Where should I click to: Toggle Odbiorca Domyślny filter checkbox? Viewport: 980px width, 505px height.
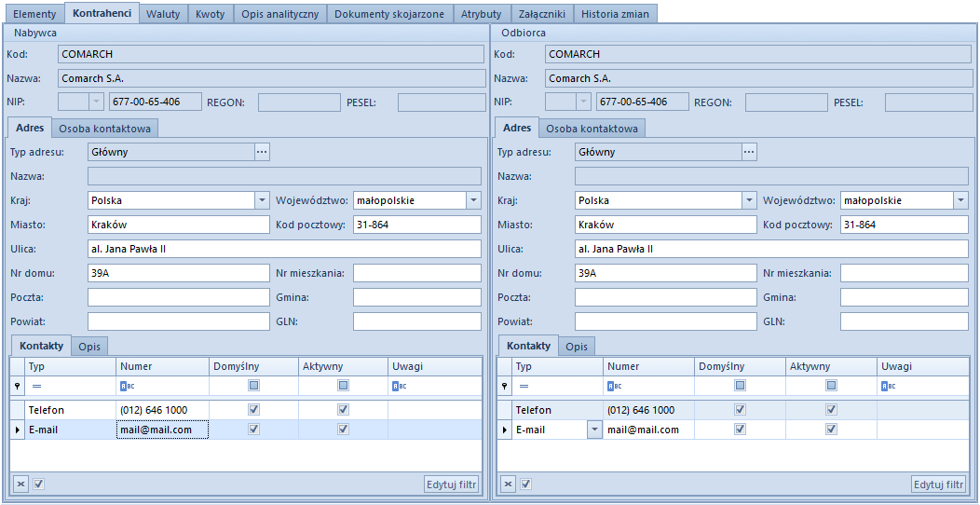tap(741, 387)
